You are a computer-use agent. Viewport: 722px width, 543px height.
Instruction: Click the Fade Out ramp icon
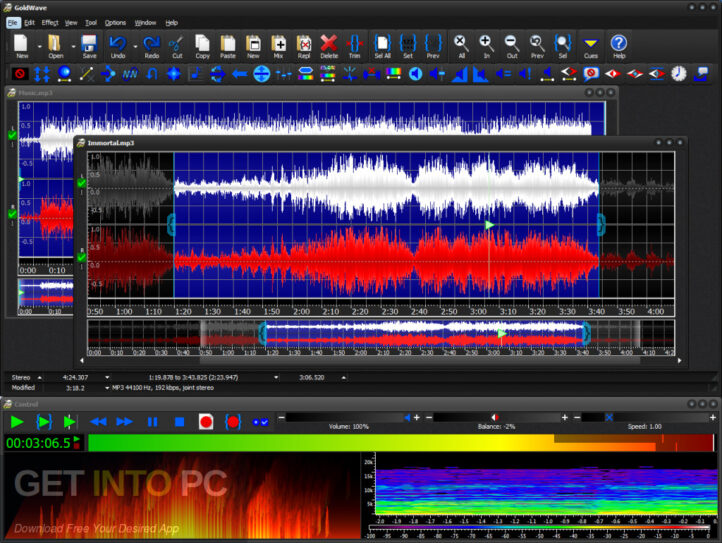pyautogui.click(x=480, y=74)
